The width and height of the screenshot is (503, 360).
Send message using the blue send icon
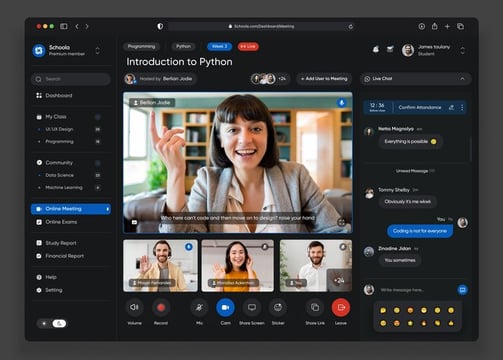tap(462, 290)
